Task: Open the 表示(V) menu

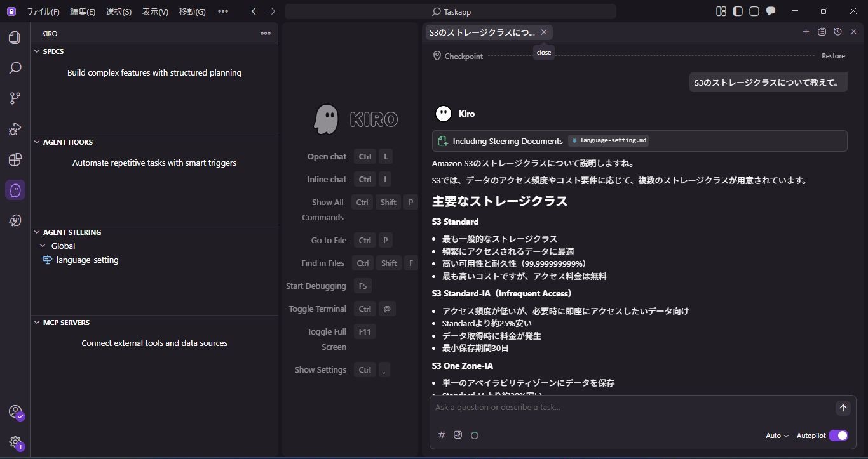Action: (x=154, y=11)
